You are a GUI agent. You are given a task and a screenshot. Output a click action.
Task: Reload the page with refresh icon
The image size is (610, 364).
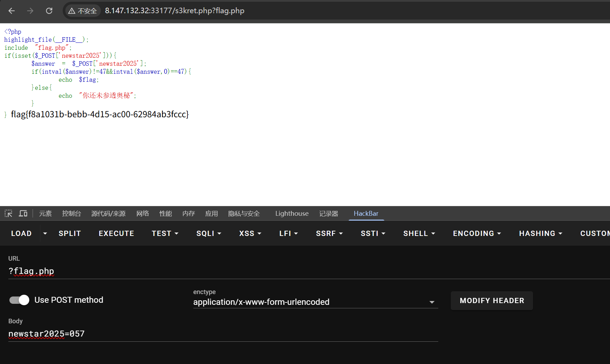(x=49, y=11)
